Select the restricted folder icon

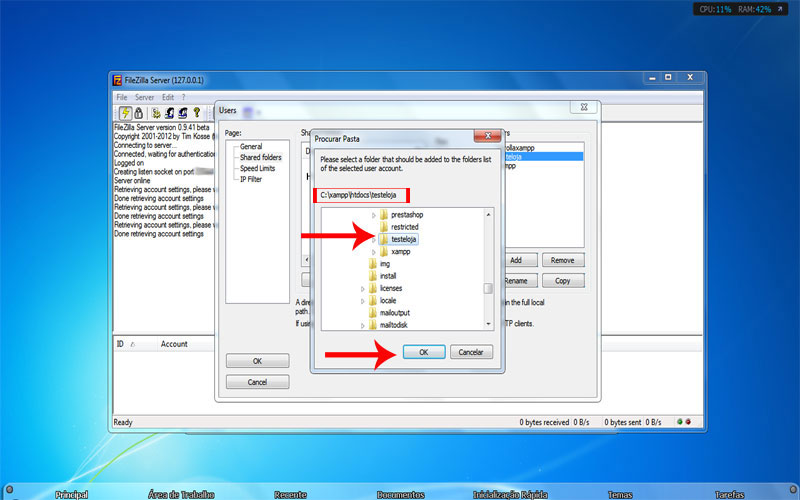(x=384, y=227)
